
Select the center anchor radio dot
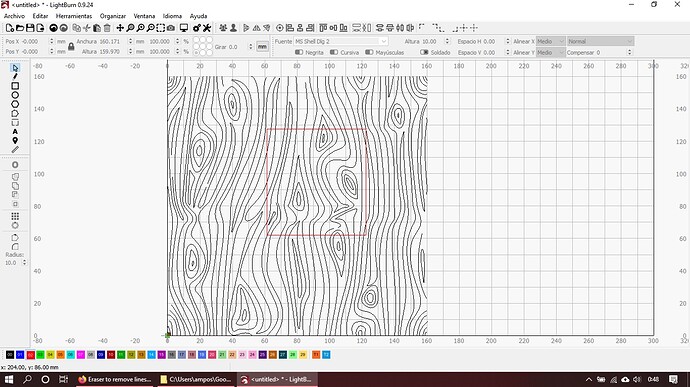203,47
